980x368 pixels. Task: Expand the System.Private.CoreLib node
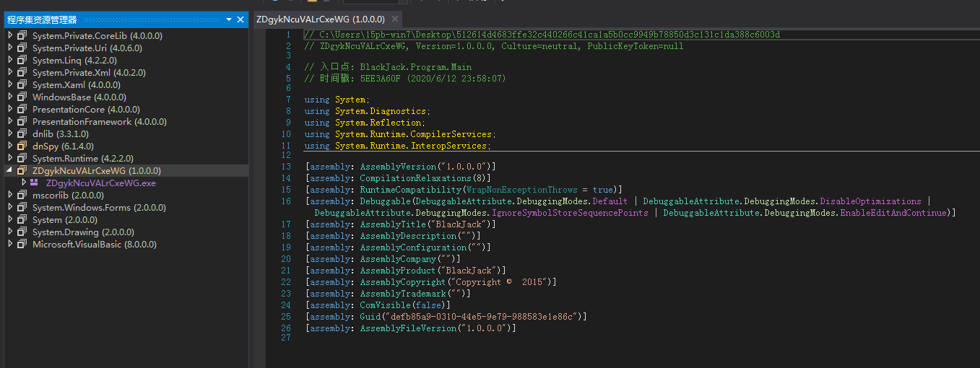(9, 35)
